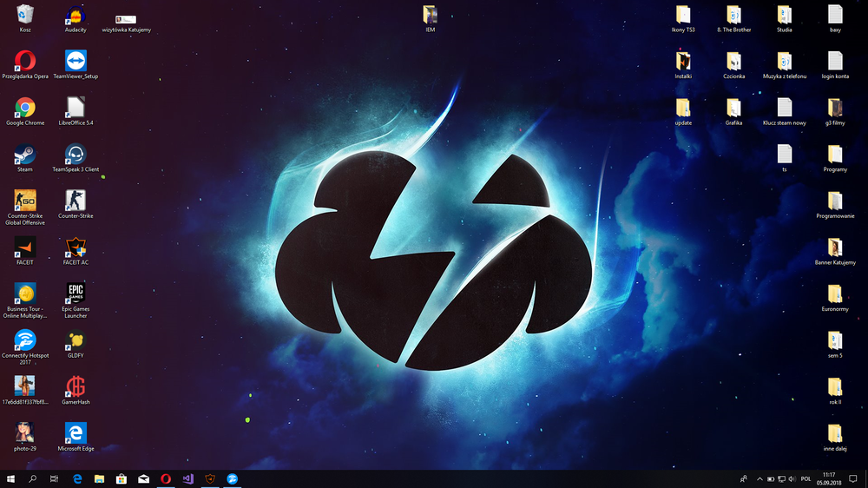The image size is (868, 488).
Task: Open the People icon in system tray
Action: pyautogui.click(x=744, y=478)
